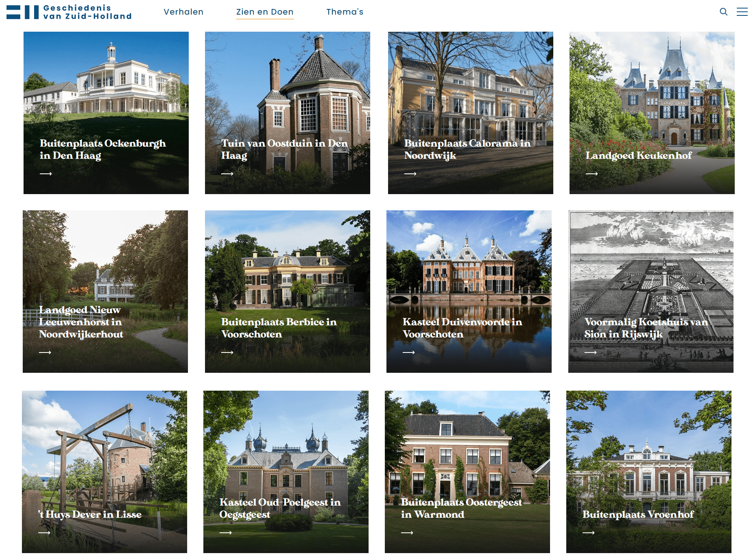Open the Thema's menu item
This screenshot has height=560, width=753.
[x=345, y=12]
